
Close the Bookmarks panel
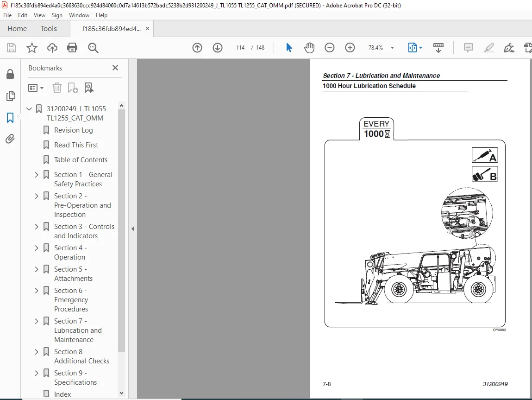coord(115,68)
